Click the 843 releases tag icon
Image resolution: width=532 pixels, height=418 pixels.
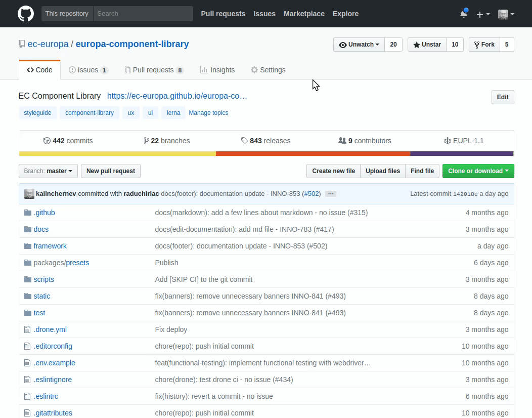click(x=244, y=141)
